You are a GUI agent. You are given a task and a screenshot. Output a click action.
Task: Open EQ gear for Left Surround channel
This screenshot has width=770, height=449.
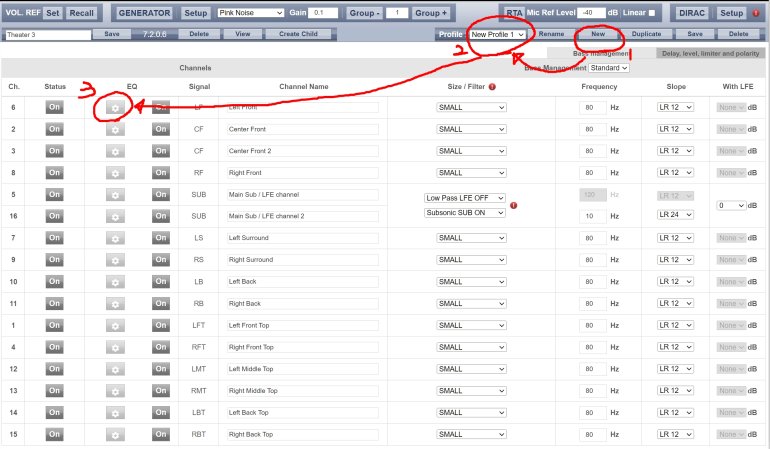point(115,238)
